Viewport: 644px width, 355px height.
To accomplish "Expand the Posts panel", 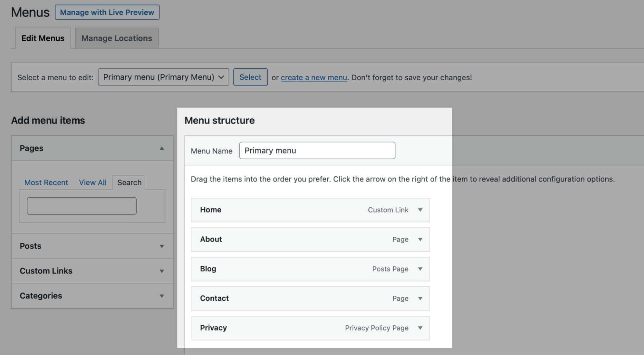I will [92, 246].
